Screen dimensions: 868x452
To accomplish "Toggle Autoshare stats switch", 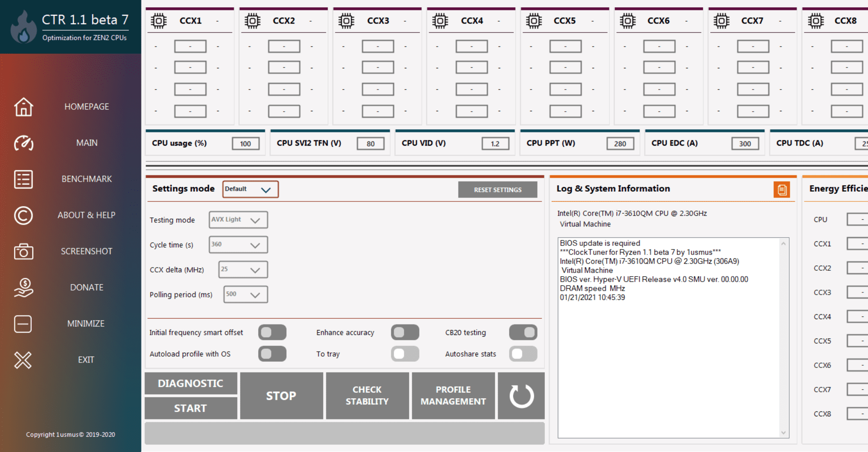I will tap(523, 353).
